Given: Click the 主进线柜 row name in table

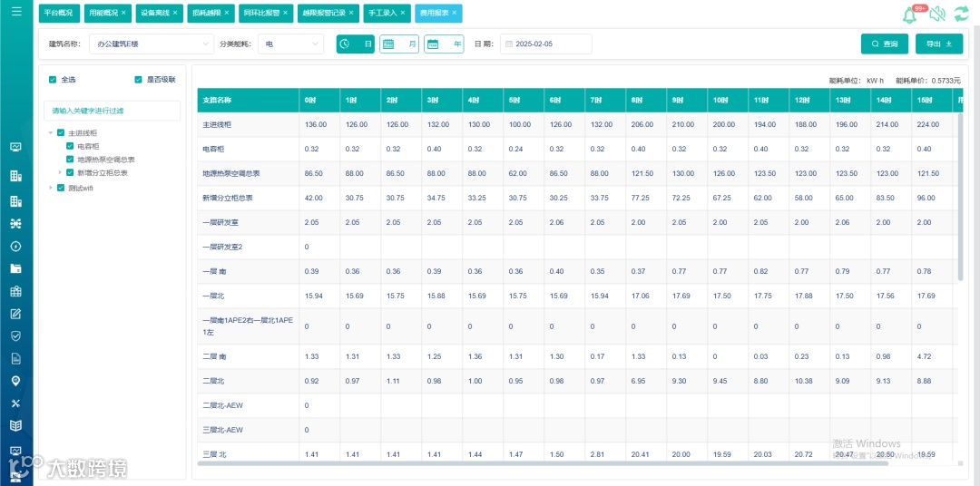Looking at the screenshot, I should (218, 125).
